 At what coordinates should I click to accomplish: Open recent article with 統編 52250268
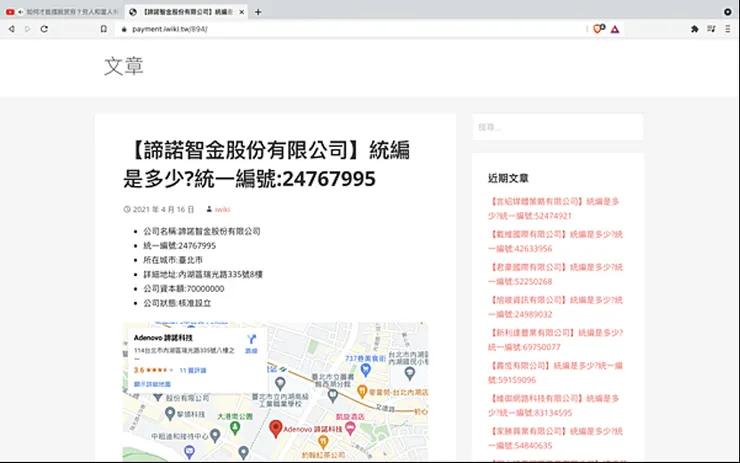[x=555, y=274]
